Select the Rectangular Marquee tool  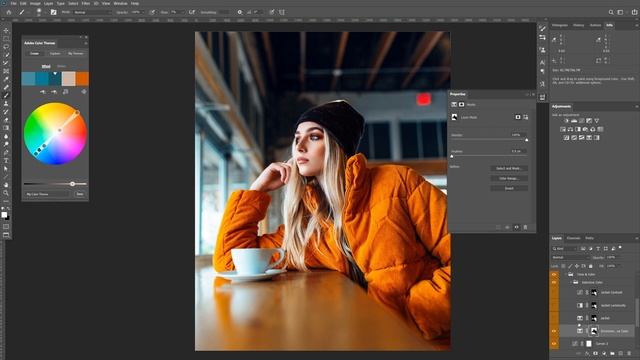point(6,39)
